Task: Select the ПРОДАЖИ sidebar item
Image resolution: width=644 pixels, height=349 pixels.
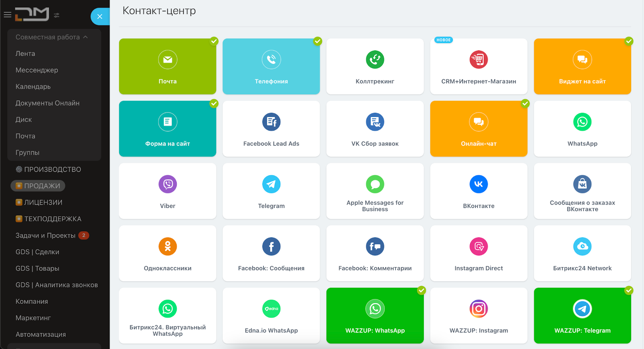Action: pos(38,186)
